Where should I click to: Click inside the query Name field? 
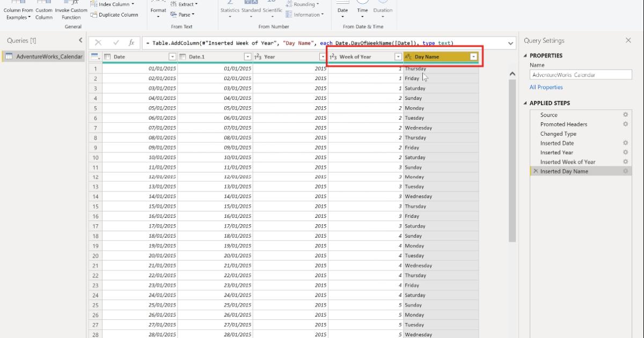point(580,74)
